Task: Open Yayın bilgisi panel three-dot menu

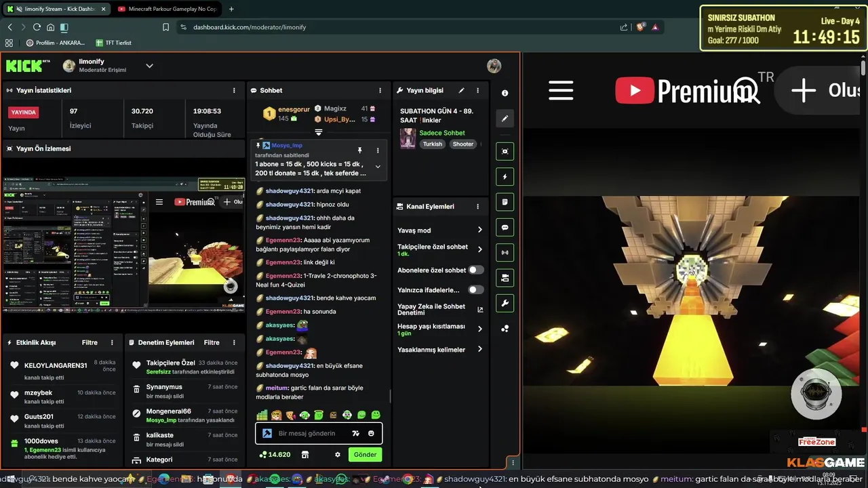Action: click(478, 90)
